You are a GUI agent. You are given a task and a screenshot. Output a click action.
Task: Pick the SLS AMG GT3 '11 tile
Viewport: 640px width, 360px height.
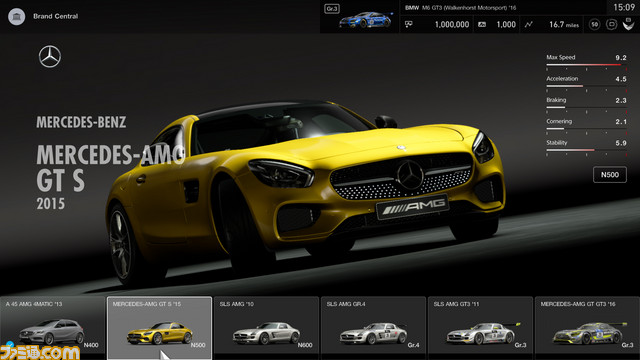click(x=480, y=326)
